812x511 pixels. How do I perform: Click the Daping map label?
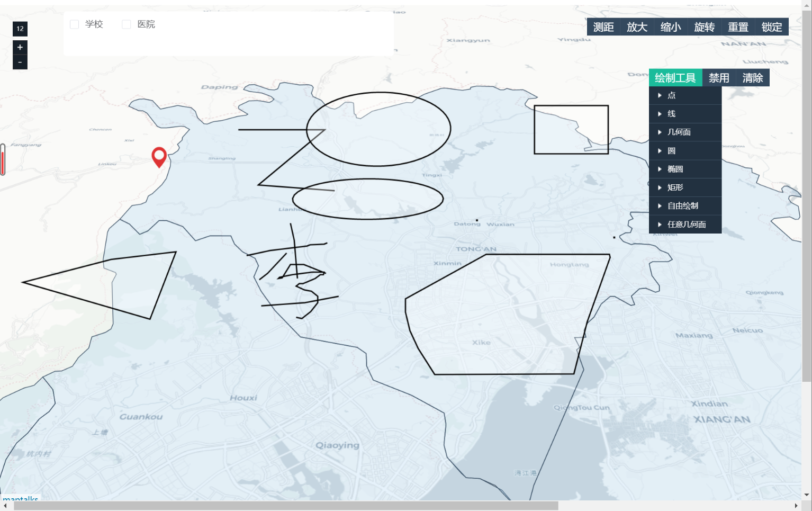(x=219, y=87)
